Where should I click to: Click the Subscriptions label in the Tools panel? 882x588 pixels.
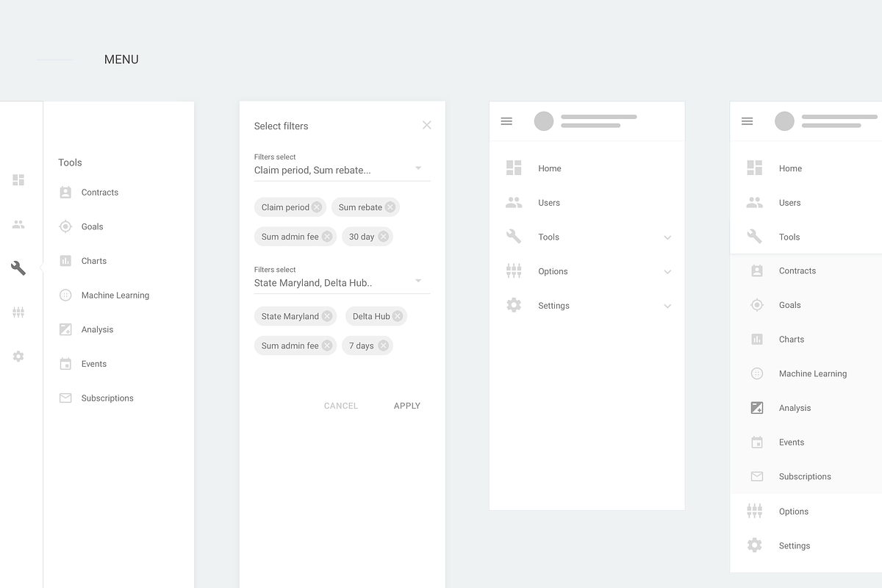coord(107,398)
